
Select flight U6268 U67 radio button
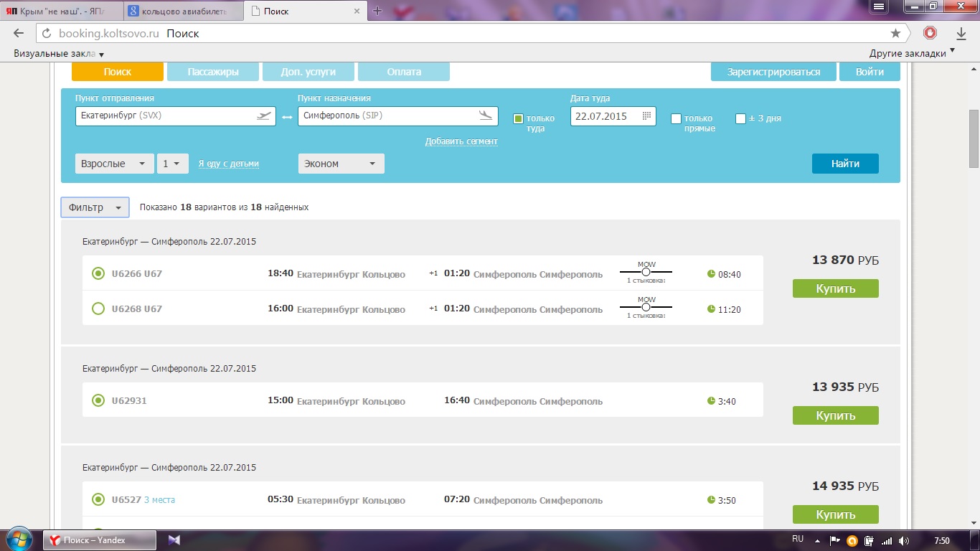click(98, 309)
